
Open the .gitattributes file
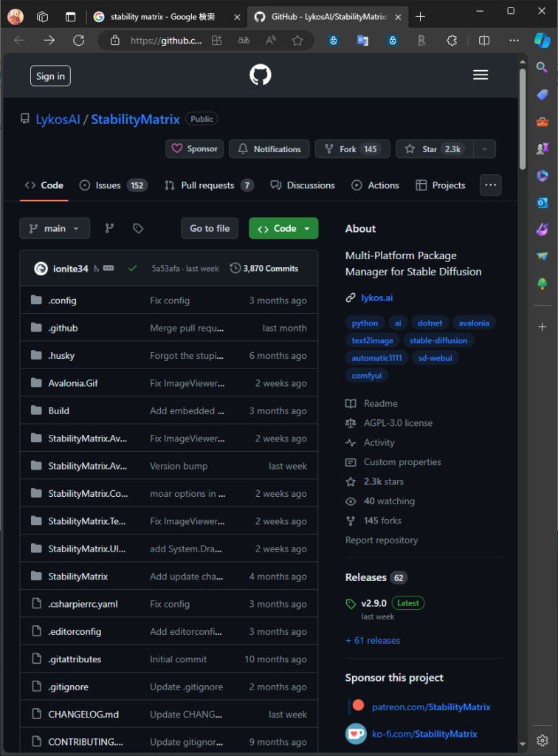pyautogui.click(x=75, y=659)
